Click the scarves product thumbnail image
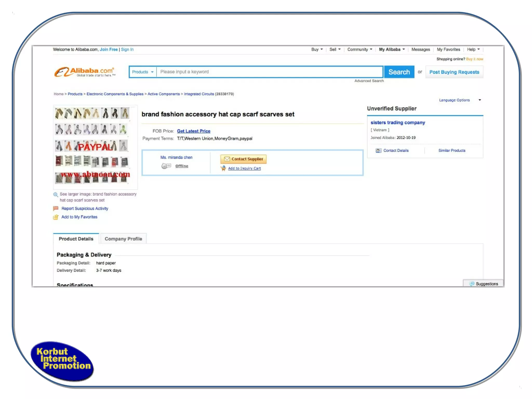Viewport: 532px width, 399px height. point(95,147)
